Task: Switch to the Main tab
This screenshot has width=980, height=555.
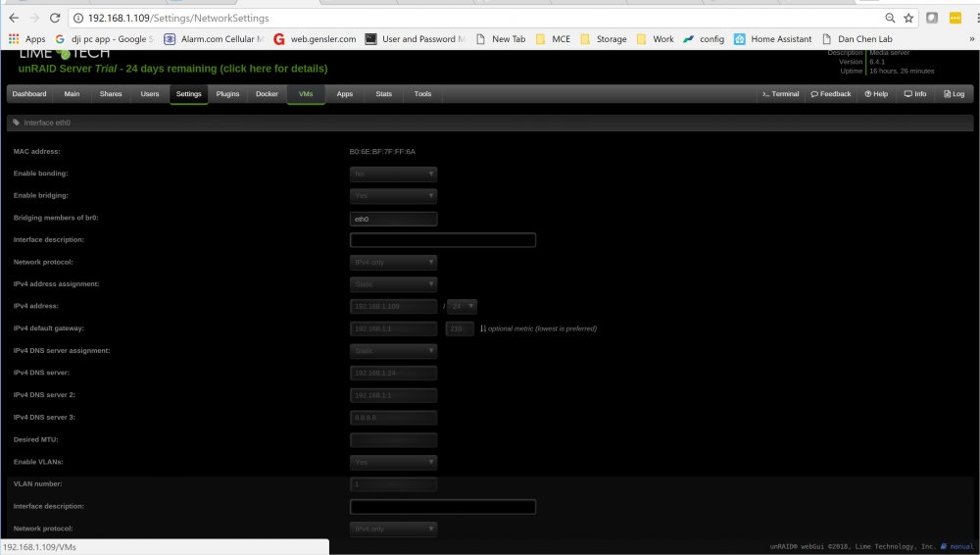Action: 72,94
